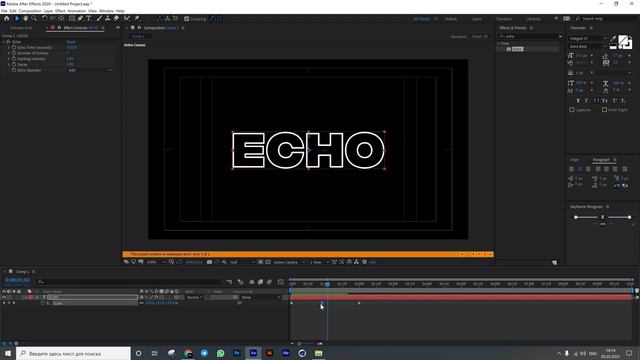The image size is (640, 360).
Task: Enable the Ligatures checkbox
Action: pyautogui.click(x=572, y=110)
